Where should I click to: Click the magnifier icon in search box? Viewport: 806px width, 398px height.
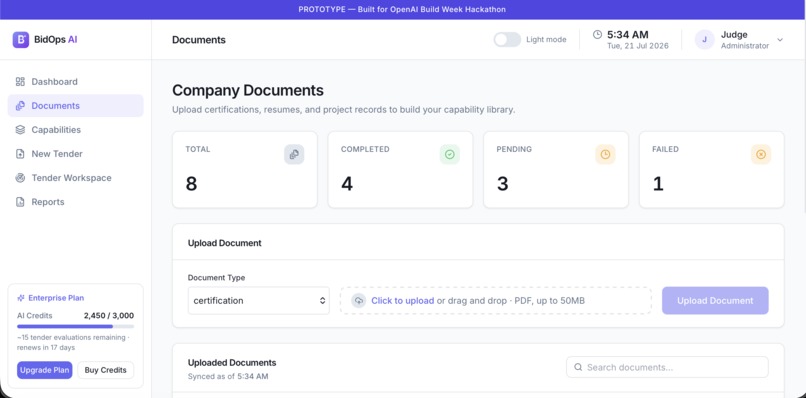(x=578, y=367)
